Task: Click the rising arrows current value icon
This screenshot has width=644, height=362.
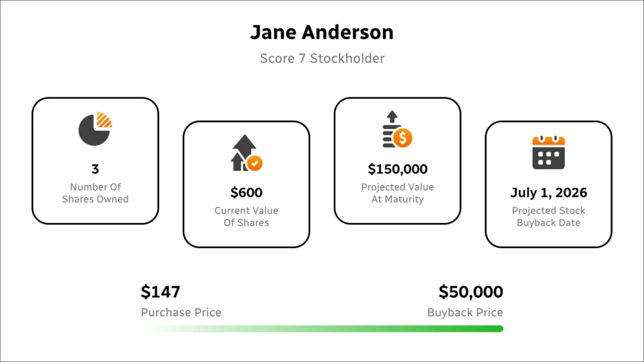Action: pos(246,153)
